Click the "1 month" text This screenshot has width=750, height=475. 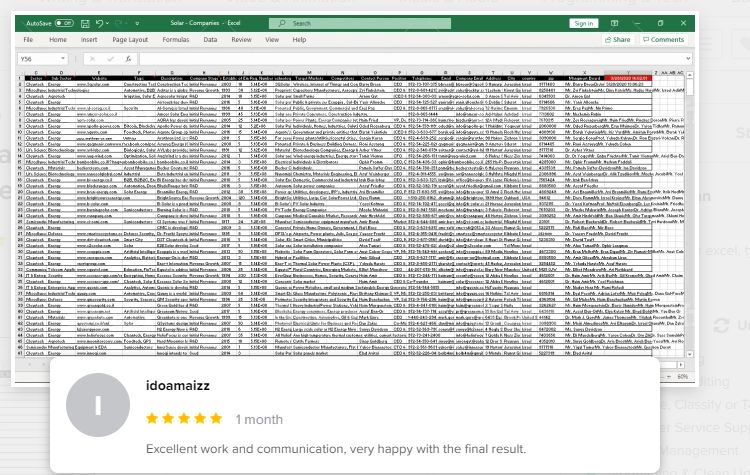click(x=259, y=420)
